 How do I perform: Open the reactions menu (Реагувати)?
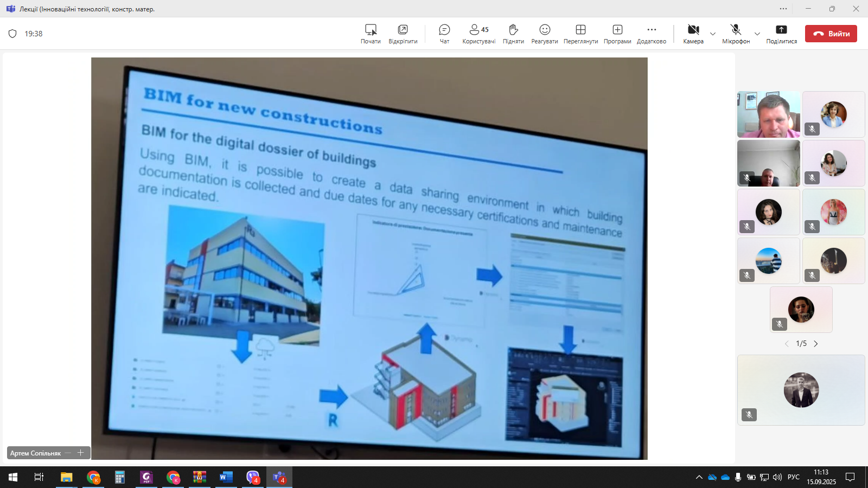click(x=545, y=34)
